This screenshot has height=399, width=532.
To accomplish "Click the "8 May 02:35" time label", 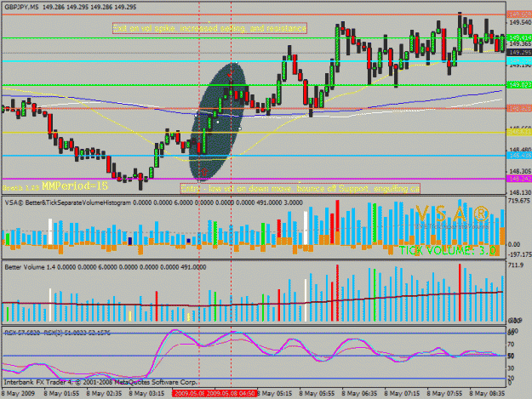I will click(104, 394).
